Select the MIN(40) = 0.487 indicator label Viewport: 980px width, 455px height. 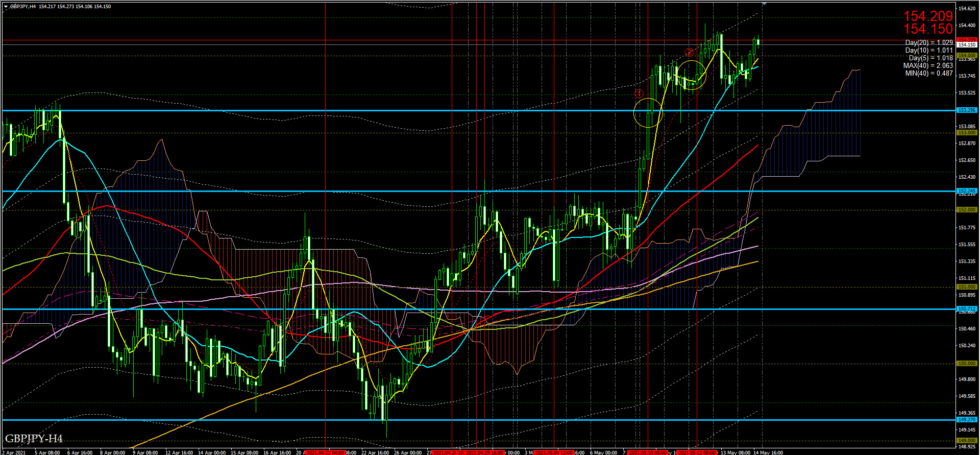click(929, 74)
